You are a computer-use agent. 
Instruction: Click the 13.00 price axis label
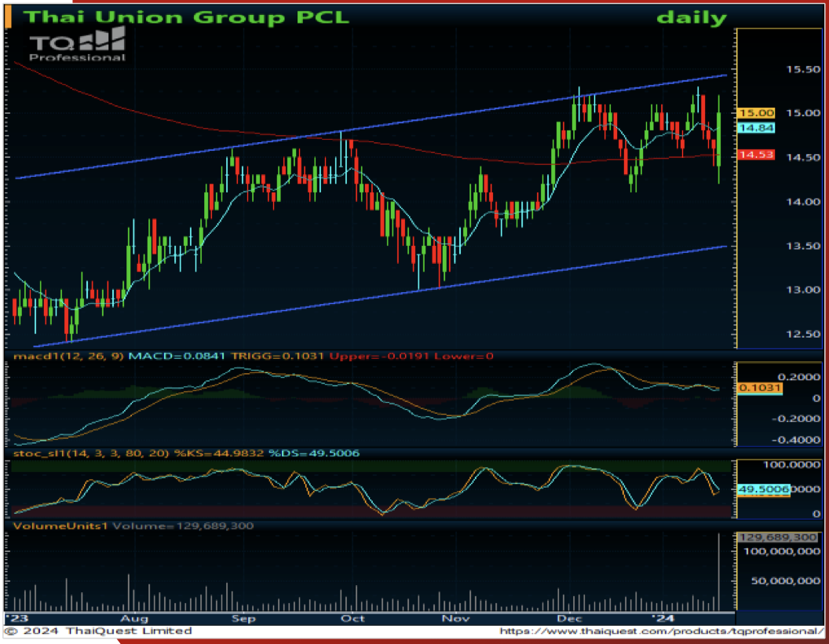tap(802, 291)
